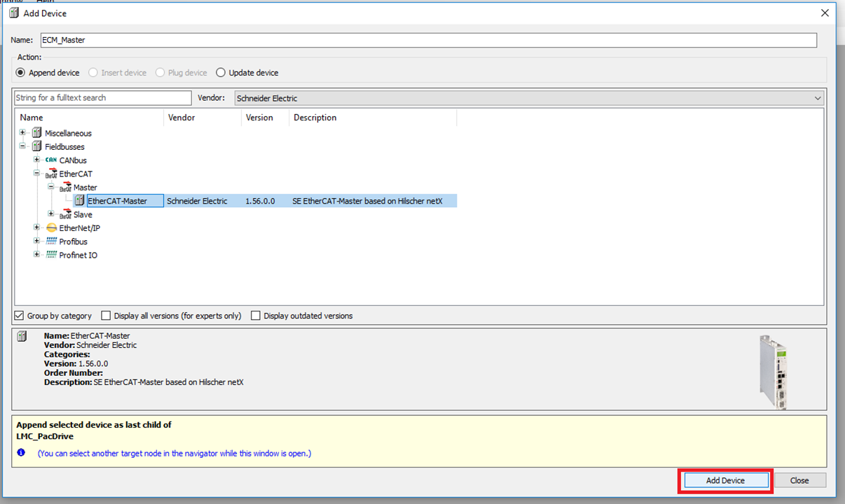Uncheck the Group by category checkbox
The image size is (845, 504).
point(20,316)
